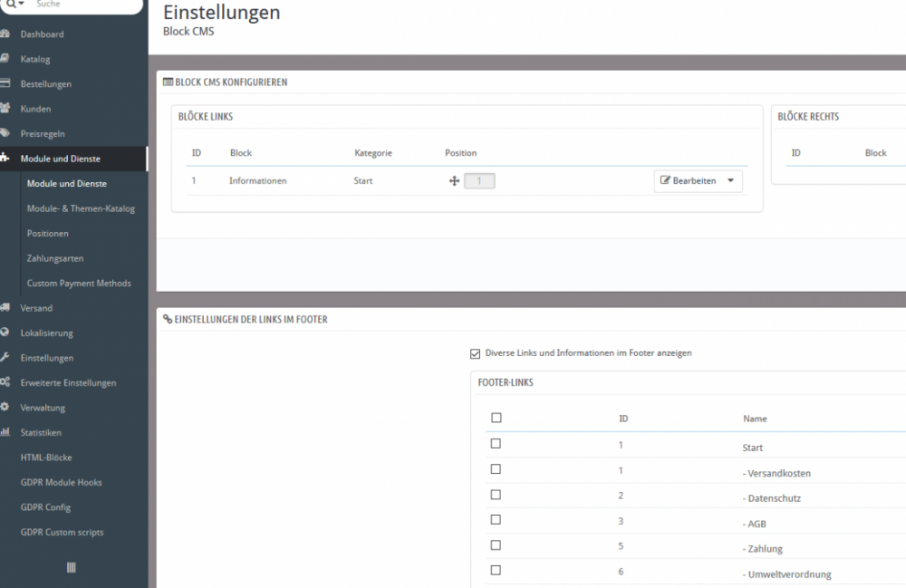Check the Versandkosten footer link box
Viewport: 906px width, 588px height.
click(496, 469)
